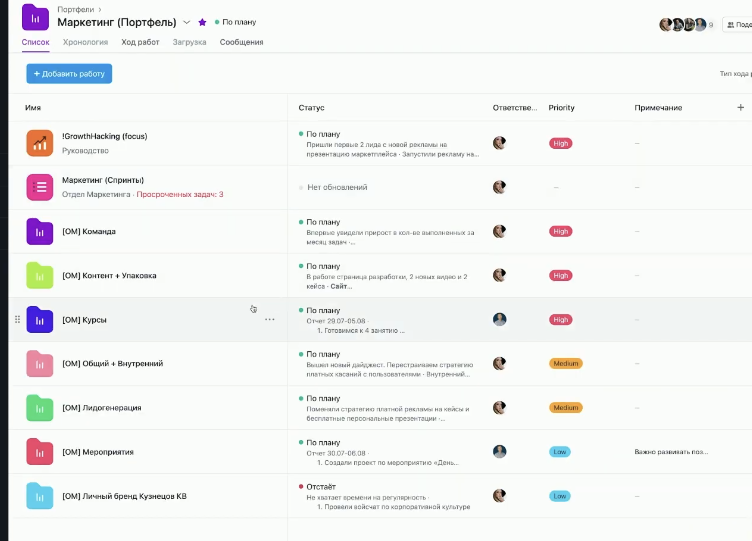
Task: Click owner avatar in [ОМ] Курсы row
Action: pyautogui.click(x=499, y=319)
